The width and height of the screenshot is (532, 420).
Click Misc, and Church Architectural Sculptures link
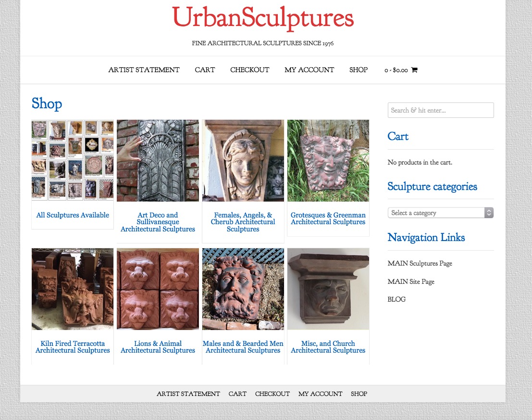tap(328, 347)
